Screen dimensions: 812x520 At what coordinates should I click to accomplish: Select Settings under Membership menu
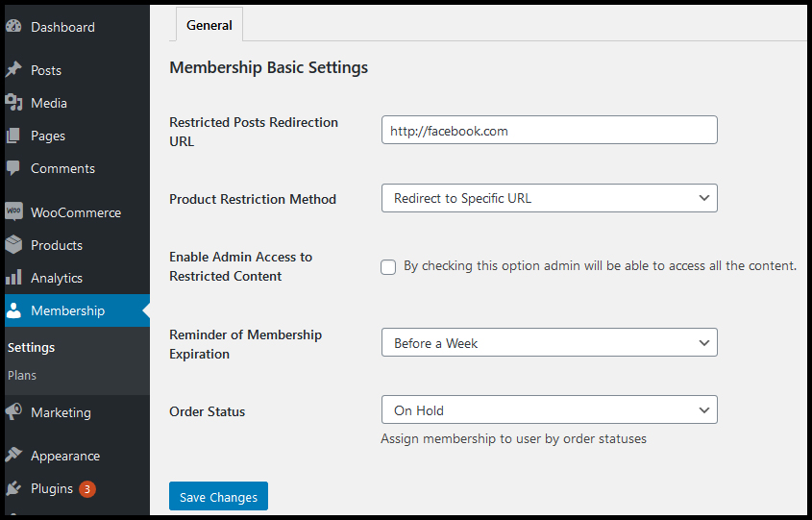(31, 347)
